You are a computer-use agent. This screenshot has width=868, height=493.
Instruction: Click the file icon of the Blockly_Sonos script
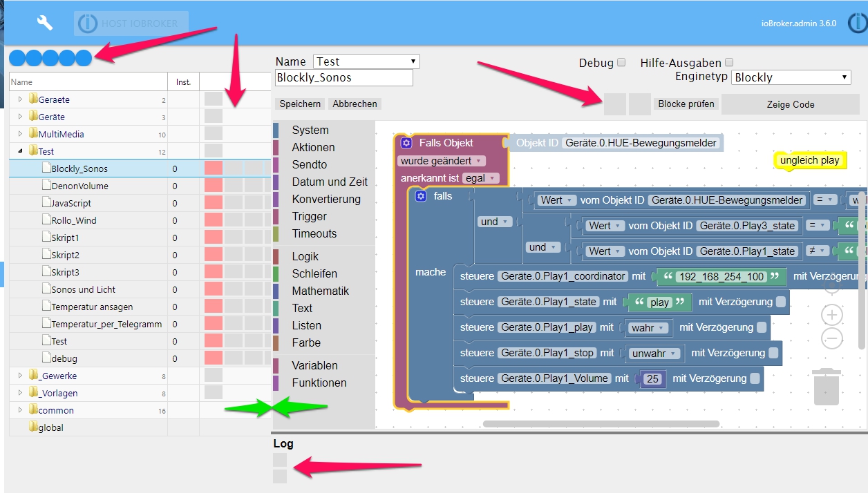pyautogui.click(x=46, y=168)
